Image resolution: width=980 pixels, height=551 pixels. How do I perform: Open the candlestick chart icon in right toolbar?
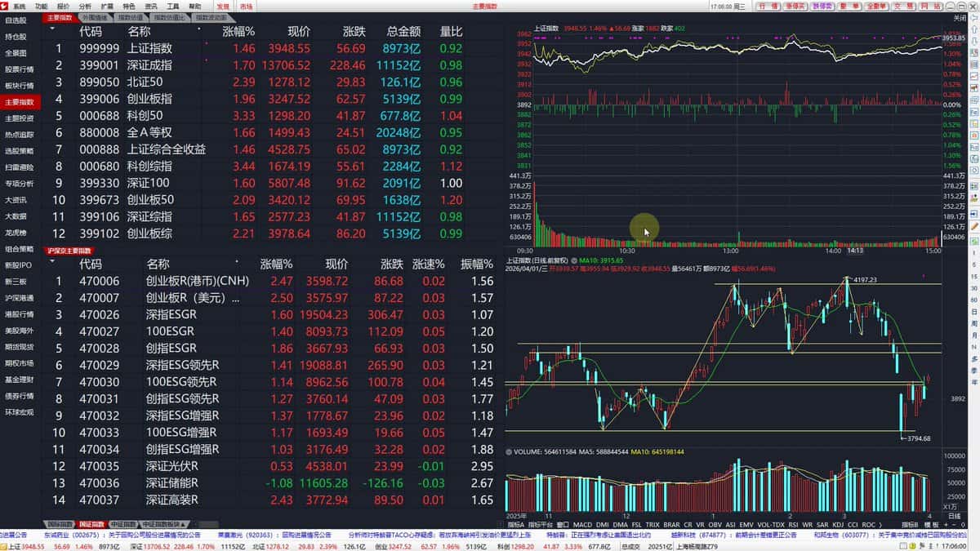click(x=974, y=87)
